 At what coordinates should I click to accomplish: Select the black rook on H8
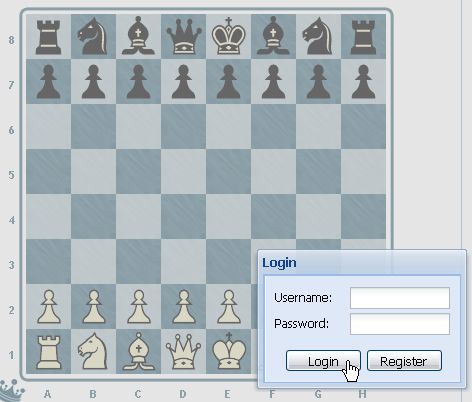(x=363, y=37)
